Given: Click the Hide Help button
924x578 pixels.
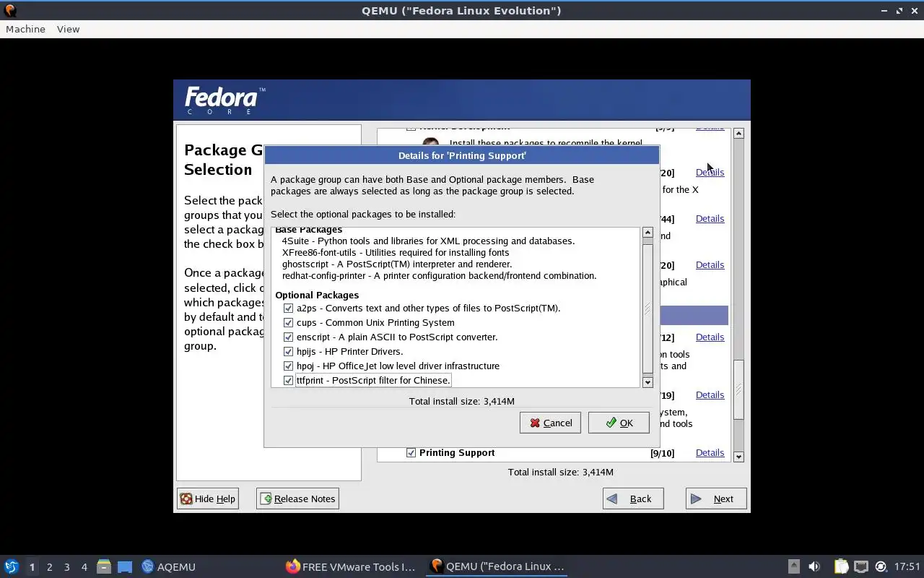Looking at the screenshot, I should coord(208,499).
